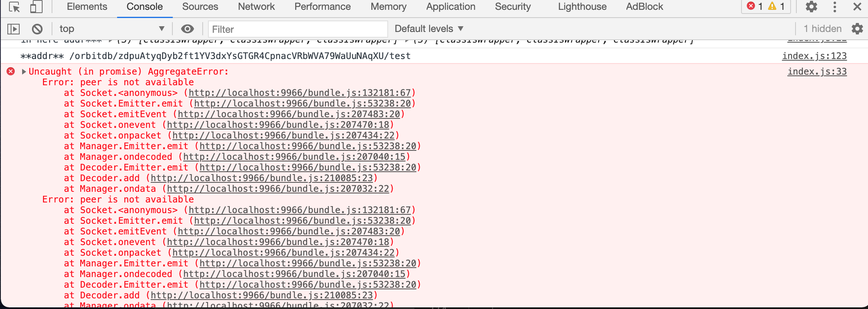Open DevTools settings gear
The width and height of the screenshot is (868, 309).
click(811, 7)
